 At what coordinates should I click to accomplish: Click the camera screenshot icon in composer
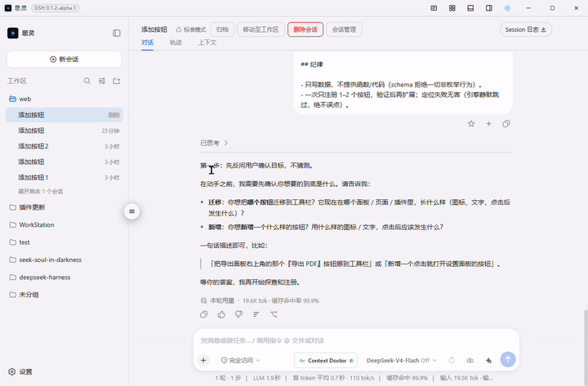click(470, 360)
